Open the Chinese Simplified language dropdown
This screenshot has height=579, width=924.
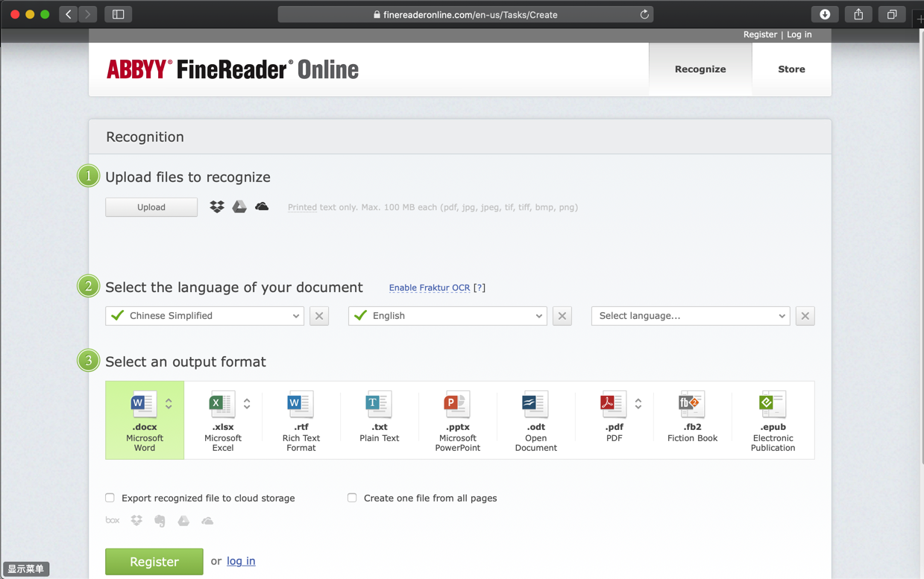point(205,316)
